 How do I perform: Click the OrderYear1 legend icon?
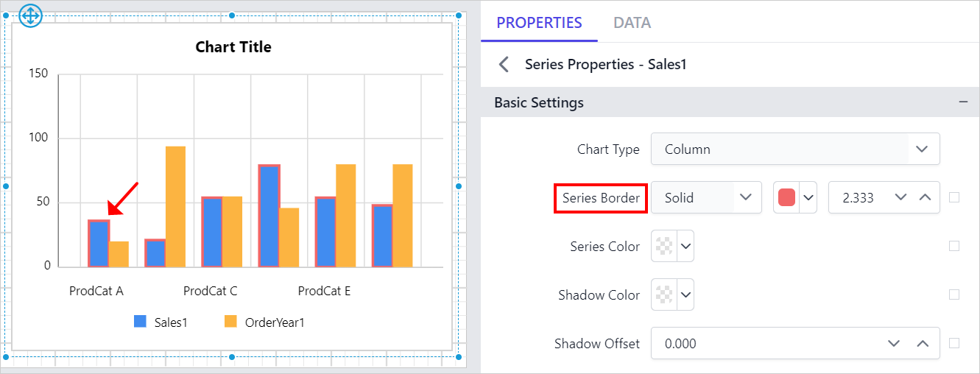tap(230, 321)
